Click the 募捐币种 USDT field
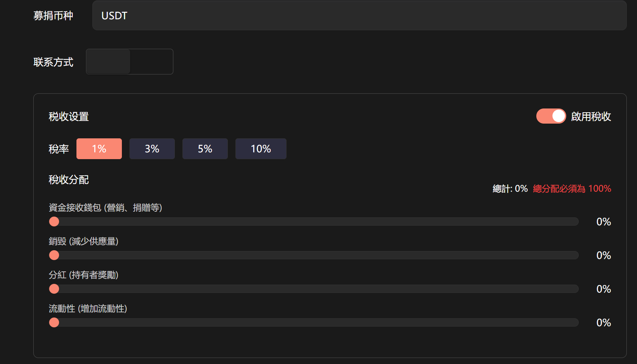 [x=359, y=15]
